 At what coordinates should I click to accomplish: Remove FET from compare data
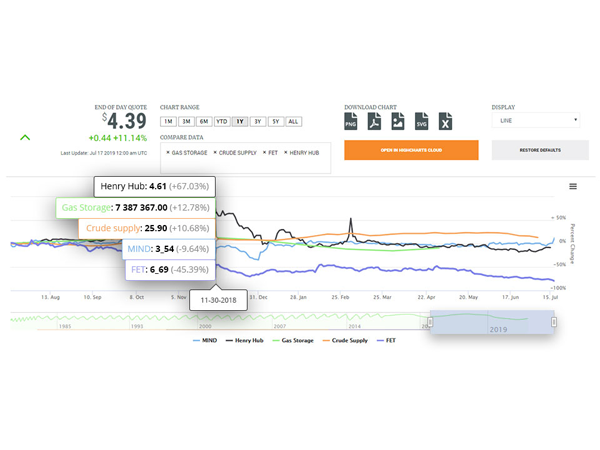coord(264,152)
